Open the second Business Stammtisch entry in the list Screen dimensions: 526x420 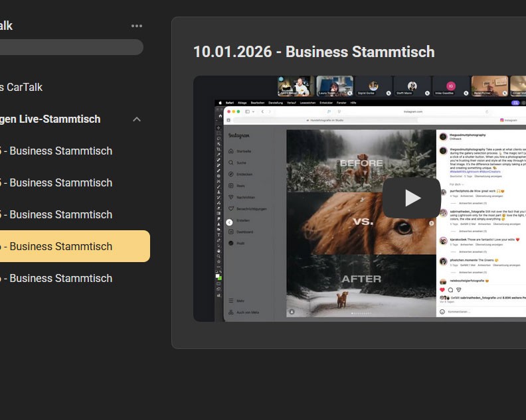pos(56,182)
